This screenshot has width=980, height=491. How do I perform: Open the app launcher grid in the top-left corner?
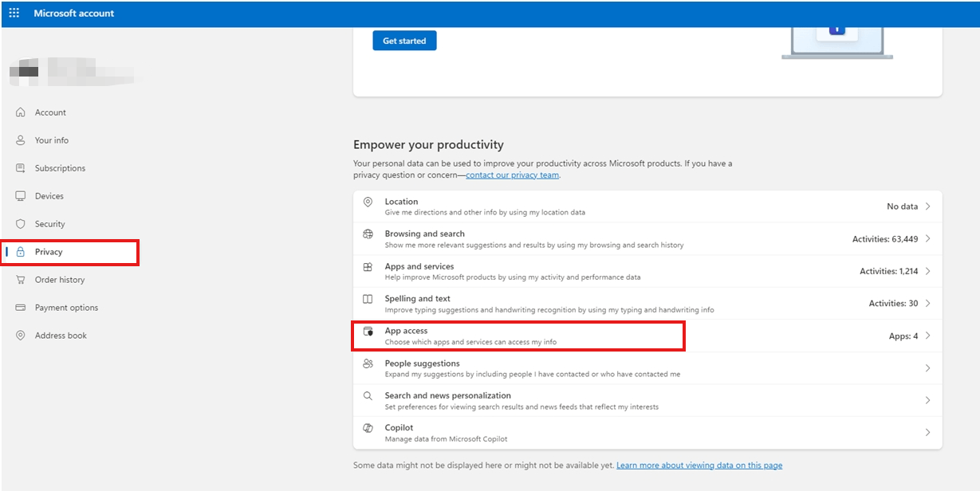[13, 13]
